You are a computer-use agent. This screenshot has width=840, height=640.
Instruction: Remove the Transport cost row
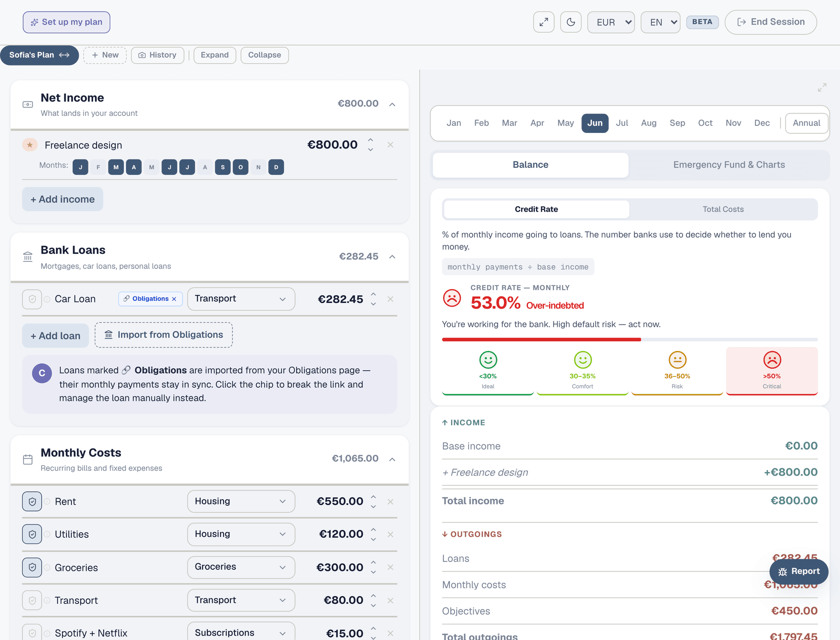point(390,601)
